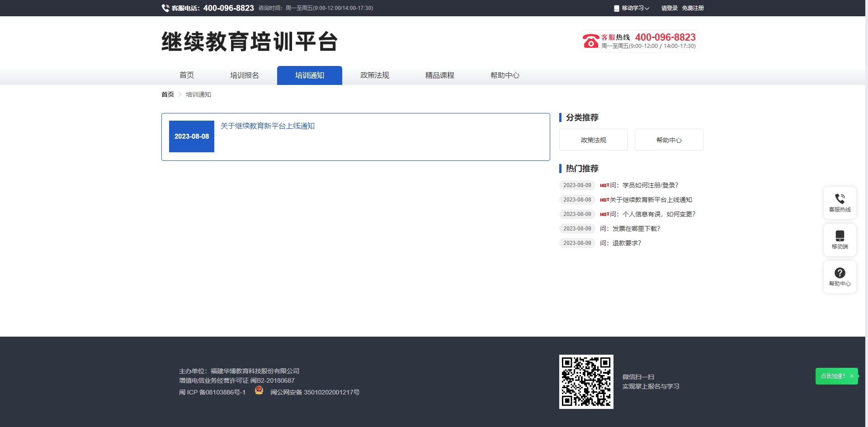Expand the 移动学习 dropdown chevron
Image resolution: width=868 pixels, height=427 pixels.
click(647, 8)
